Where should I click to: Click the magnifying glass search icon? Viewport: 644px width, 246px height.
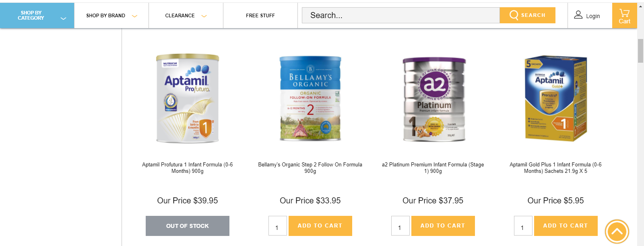[x=514, y=15]
